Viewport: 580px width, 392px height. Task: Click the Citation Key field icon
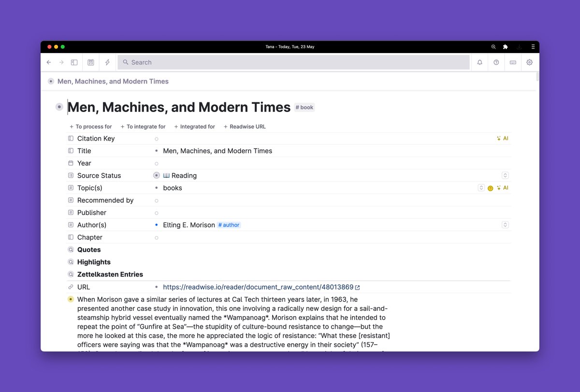(71, 139)
